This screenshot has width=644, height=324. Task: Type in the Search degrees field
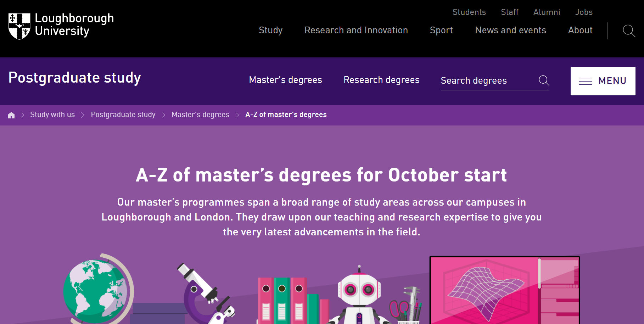tap(487, 81)
